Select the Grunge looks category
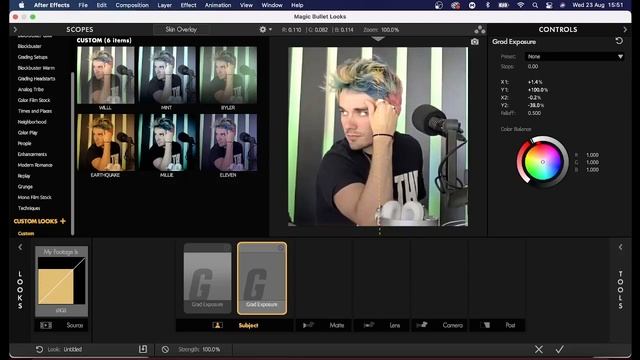Viewport: 640px width, 360px height. click(x=25, y=187)
